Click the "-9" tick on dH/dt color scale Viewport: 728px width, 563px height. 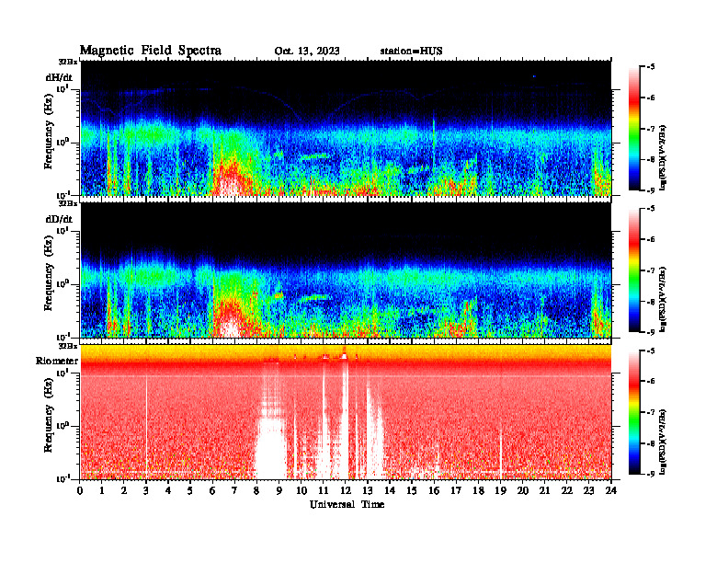click(x=651, y=190)
